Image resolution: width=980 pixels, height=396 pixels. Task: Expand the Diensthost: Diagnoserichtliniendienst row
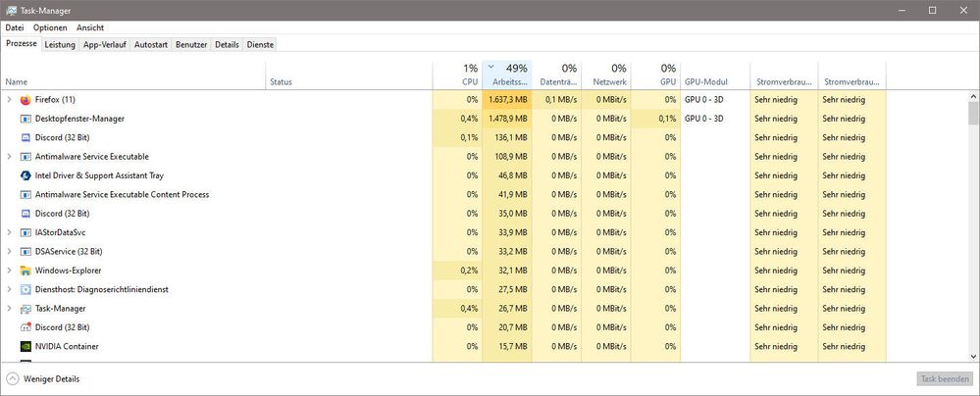pyautogui.click(x=9, y=290)
